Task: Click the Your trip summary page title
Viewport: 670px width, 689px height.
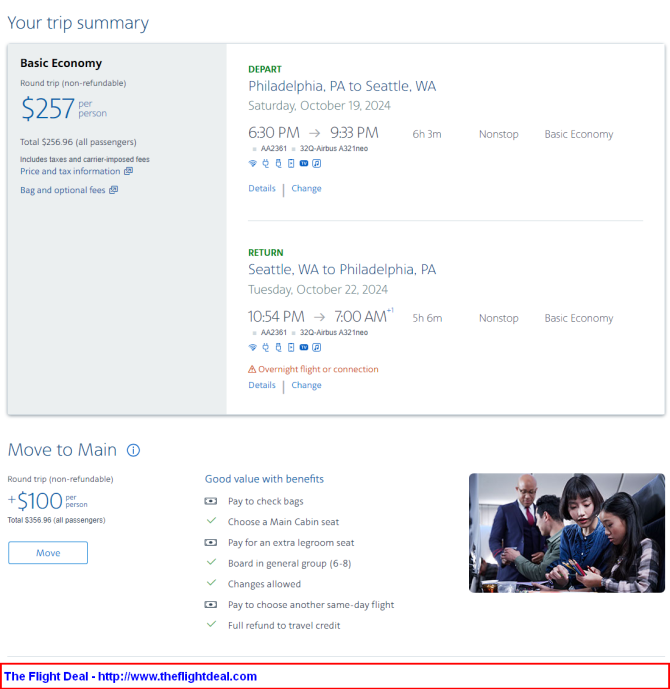Action: (x=78, y=23)
